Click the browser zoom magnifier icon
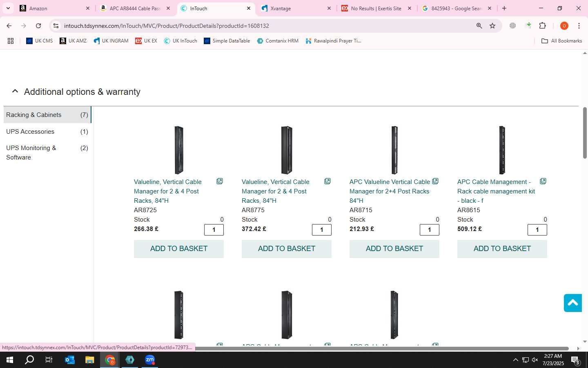 tap(479, 26)
